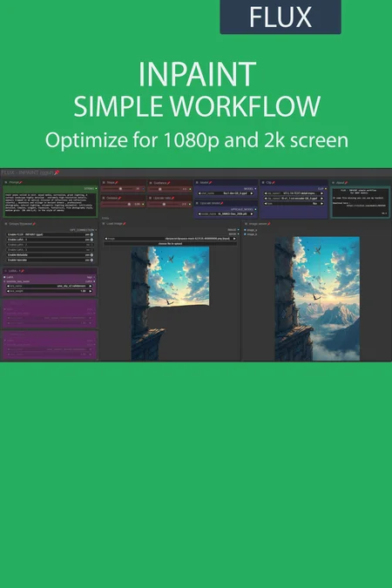Click the lora_weight value field
The image size is (392, 588).
50,291
